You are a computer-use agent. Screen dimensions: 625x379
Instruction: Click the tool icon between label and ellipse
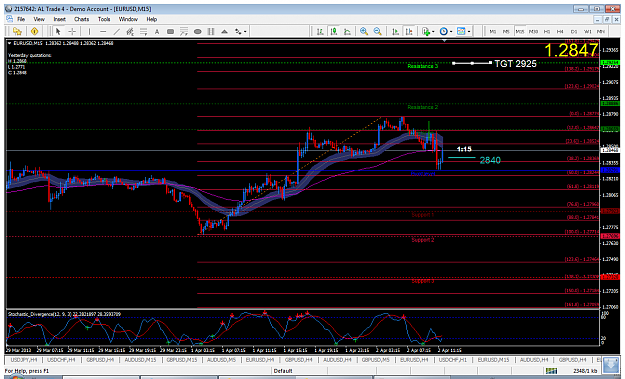184,31
